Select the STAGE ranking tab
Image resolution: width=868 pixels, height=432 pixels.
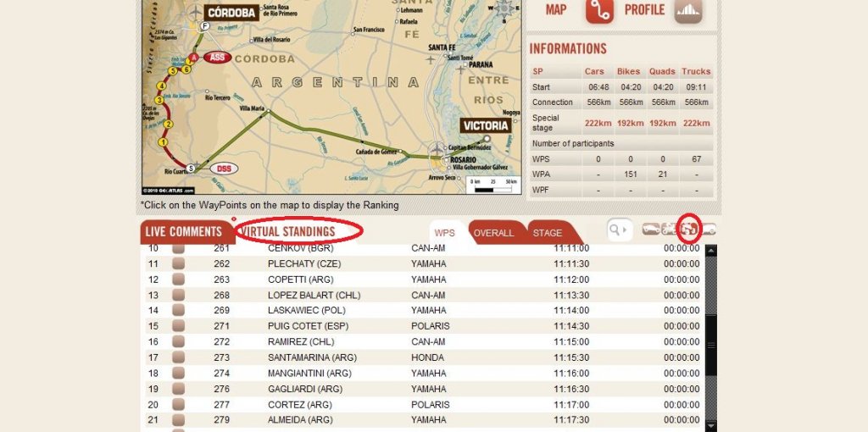(x=548, y=233)
